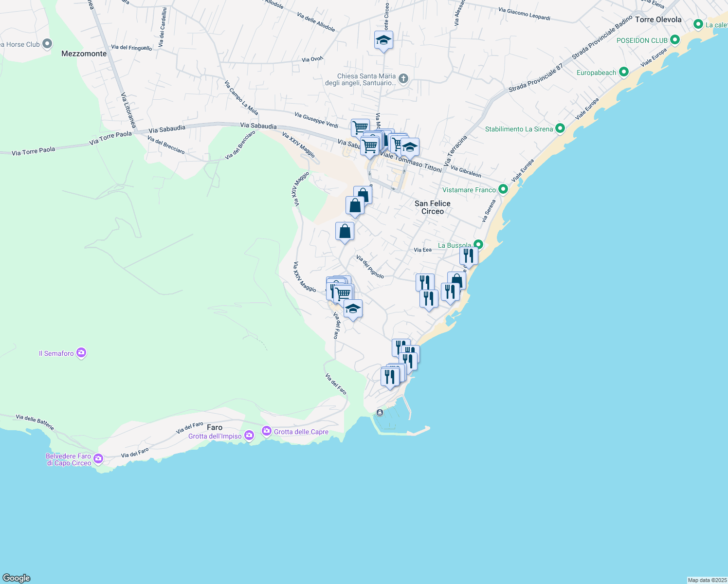Select the restaurant marker closest to the marina
The height and width of the screenshot is (584, 728).
point(390,378)
